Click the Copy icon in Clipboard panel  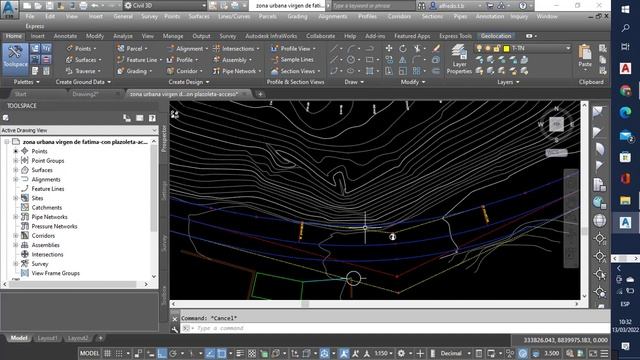pyautogui.click(x=602, y=60)
